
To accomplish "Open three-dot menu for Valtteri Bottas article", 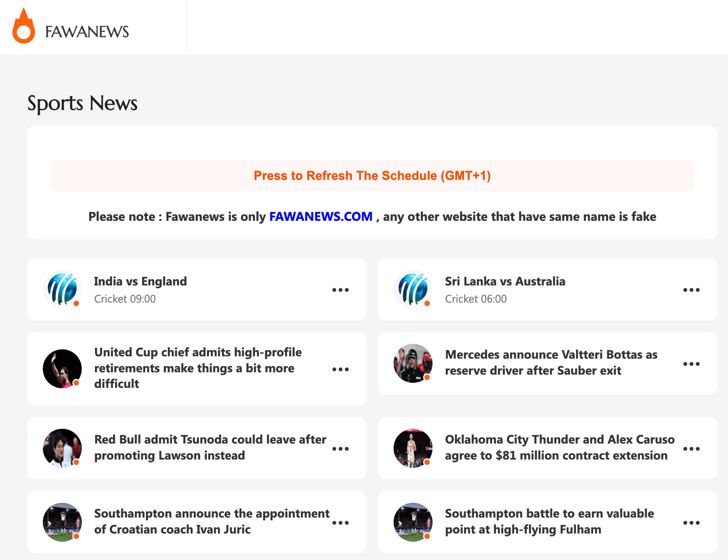I will click(x=691, y=364).
